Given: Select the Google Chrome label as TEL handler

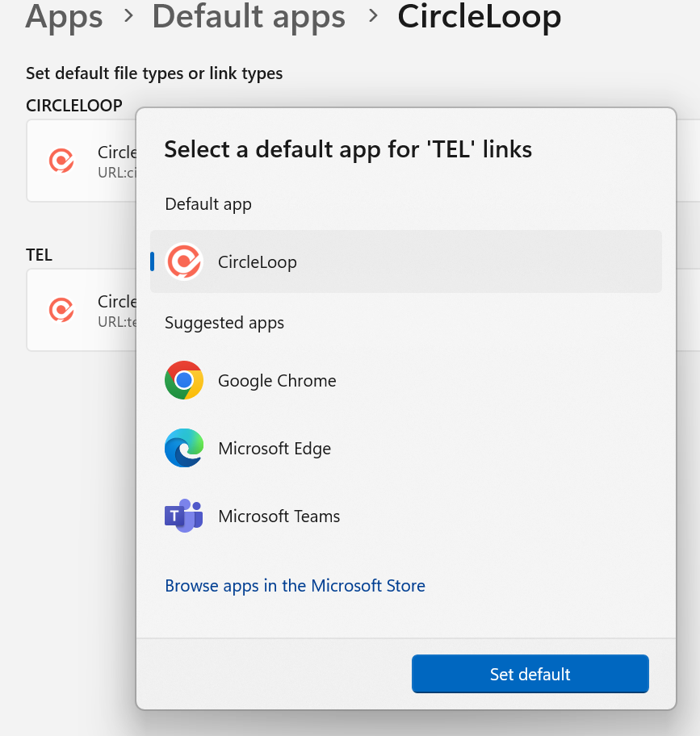Looking at the screenshot, I should point(277,381).
